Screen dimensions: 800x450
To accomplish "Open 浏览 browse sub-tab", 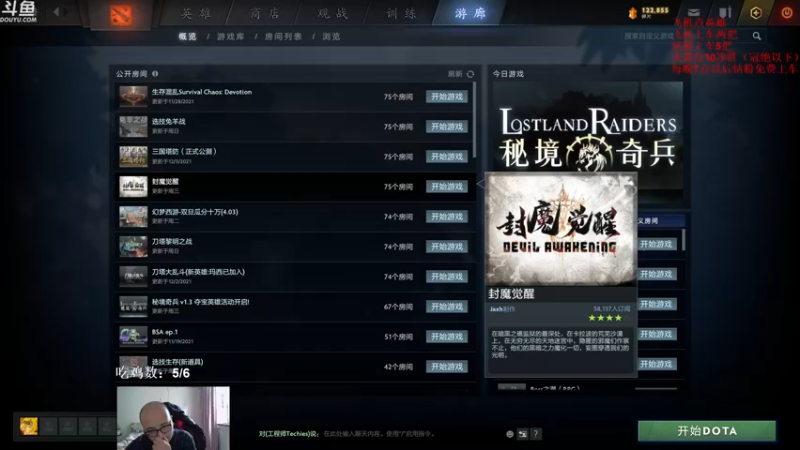I will click(331, 36).
